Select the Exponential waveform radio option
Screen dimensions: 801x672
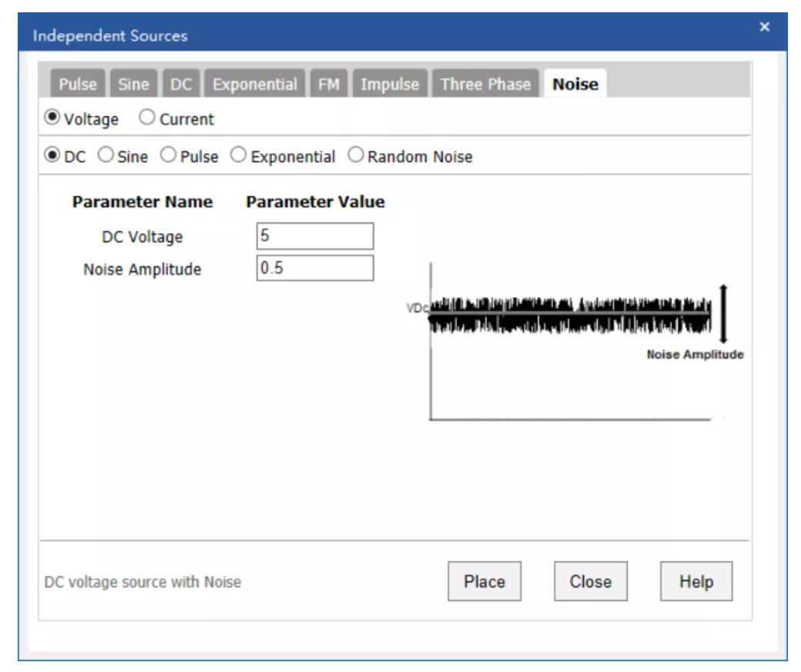(x=238, y=155)
